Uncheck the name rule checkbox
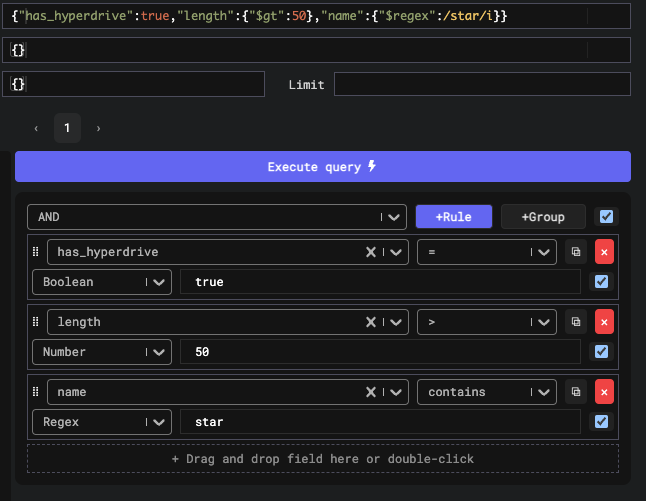Viewport: 646px width, 501px height. point(601,422)
